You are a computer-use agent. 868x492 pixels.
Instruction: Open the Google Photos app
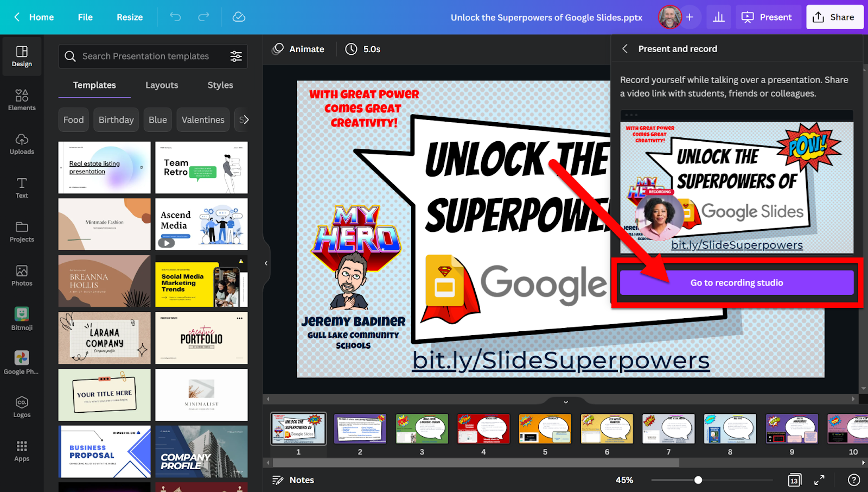[22, 363]
